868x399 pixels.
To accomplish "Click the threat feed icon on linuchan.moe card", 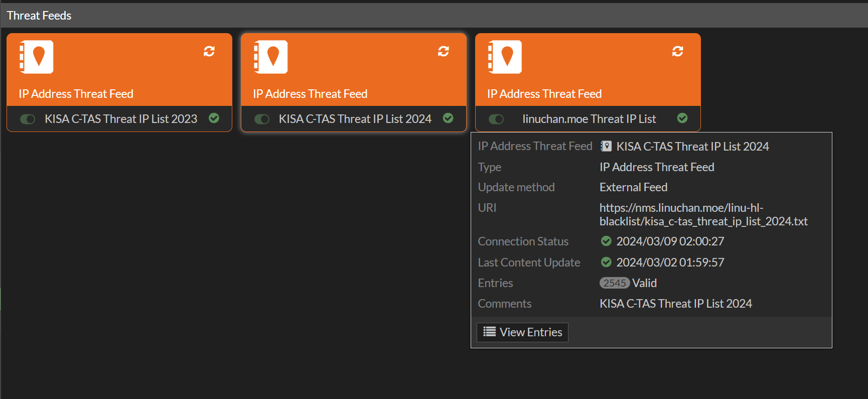I will point(505,57).
